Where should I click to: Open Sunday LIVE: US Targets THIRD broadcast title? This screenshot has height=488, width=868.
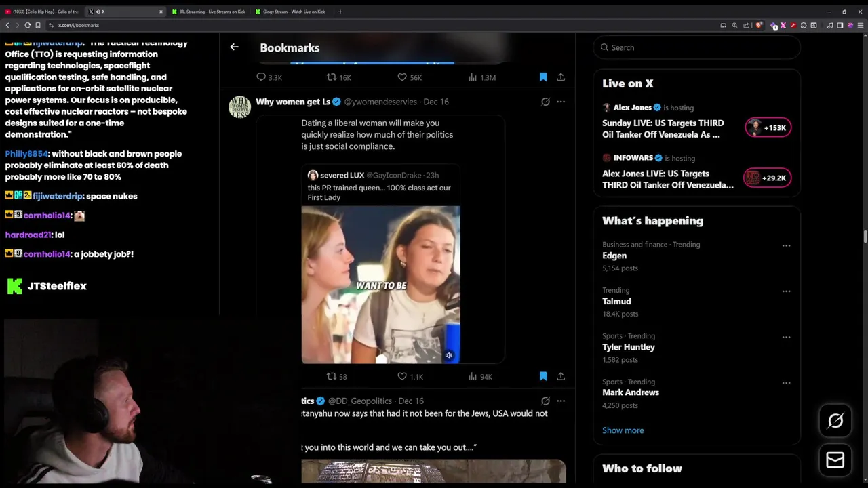click(663, 129)
